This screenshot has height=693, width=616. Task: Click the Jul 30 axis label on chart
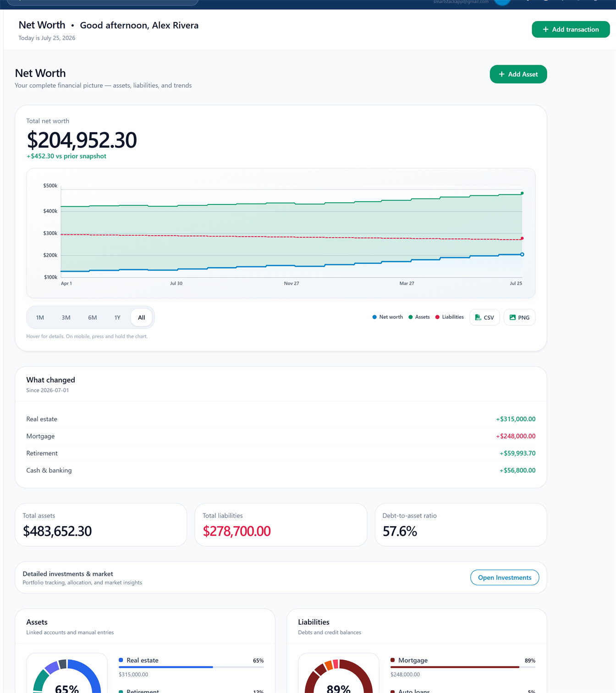pyautogui.click(x=176, y=283)
